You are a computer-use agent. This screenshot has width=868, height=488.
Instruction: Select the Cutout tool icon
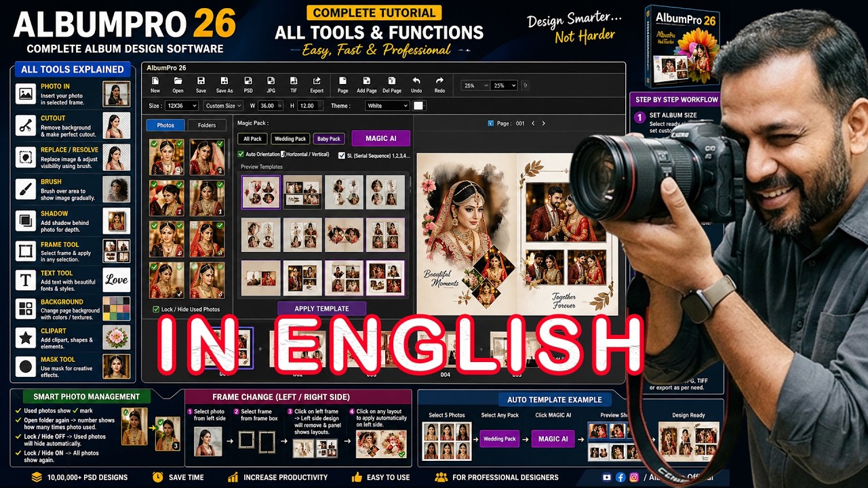click(26, 125)
